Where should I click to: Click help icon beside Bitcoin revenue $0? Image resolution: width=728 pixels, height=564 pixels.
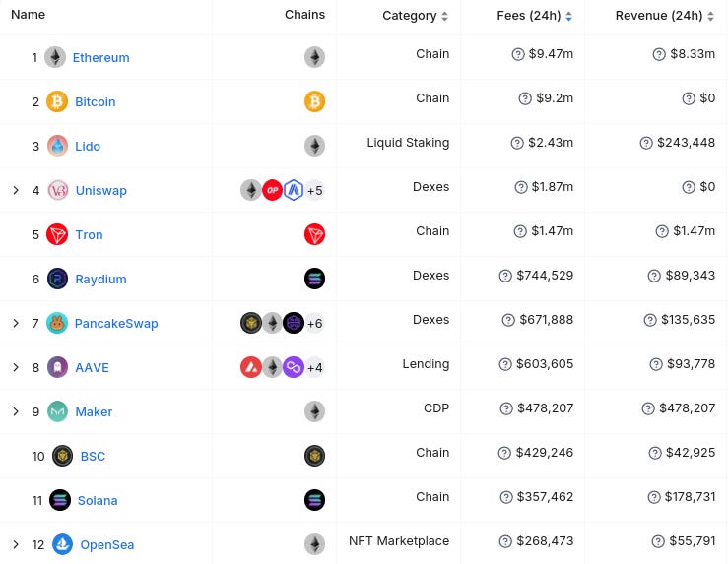coord(689,98)
